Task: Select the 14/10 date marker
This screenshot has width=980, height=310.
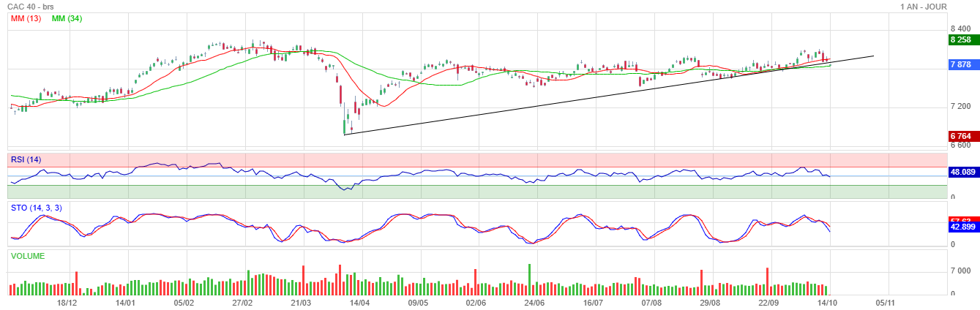Action: tap(828, 302)
